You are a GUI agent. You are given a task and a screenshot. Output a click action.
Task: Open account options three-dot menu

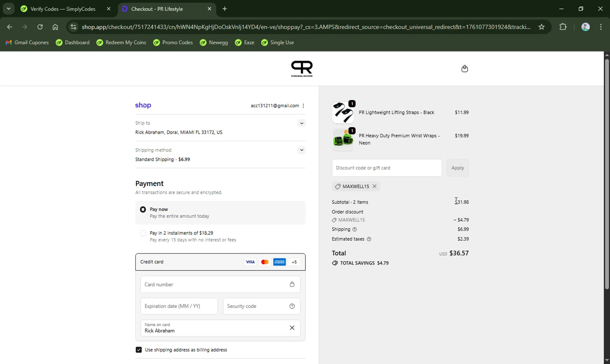[x=303, y=106]
